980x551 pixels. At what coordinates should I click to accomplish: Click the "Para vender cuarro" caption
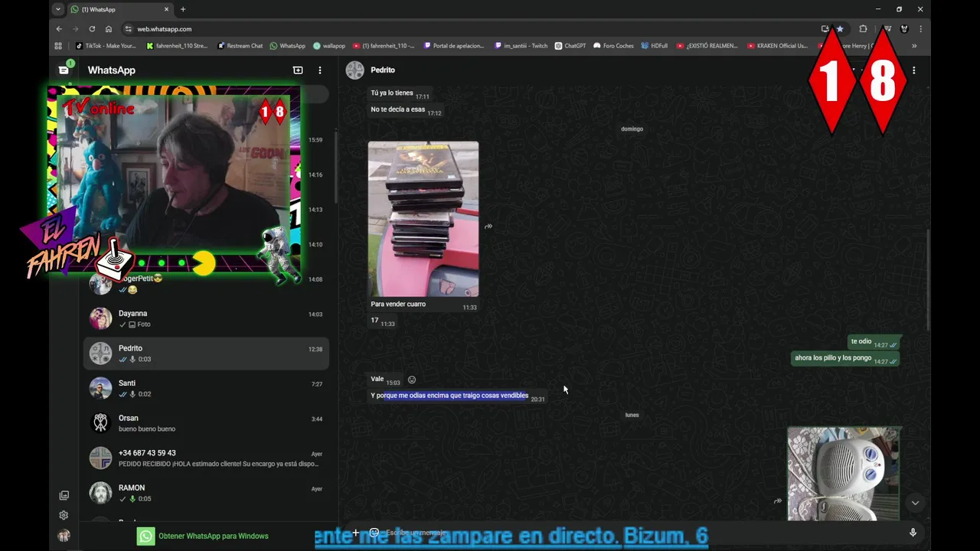(398, 305)
